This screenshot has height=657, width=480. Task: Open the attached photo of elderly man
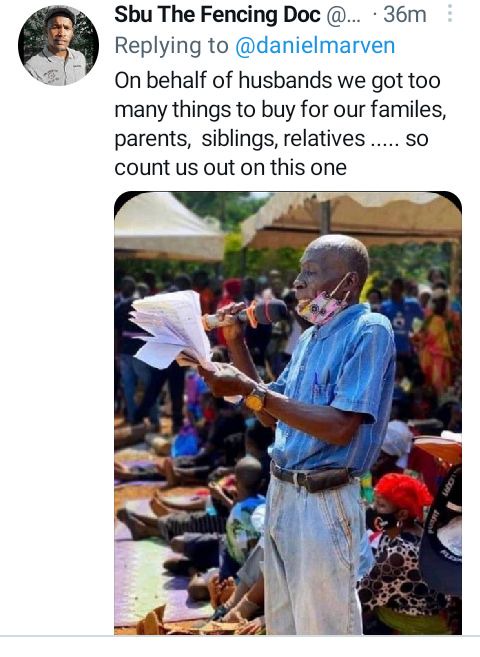tap(288, 413)
